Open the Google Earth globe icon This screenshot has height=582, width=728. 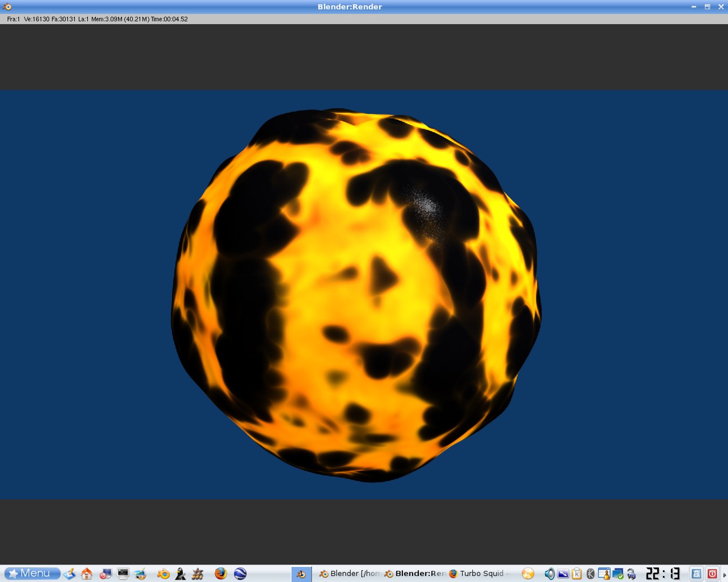click(x=241, y=574)
